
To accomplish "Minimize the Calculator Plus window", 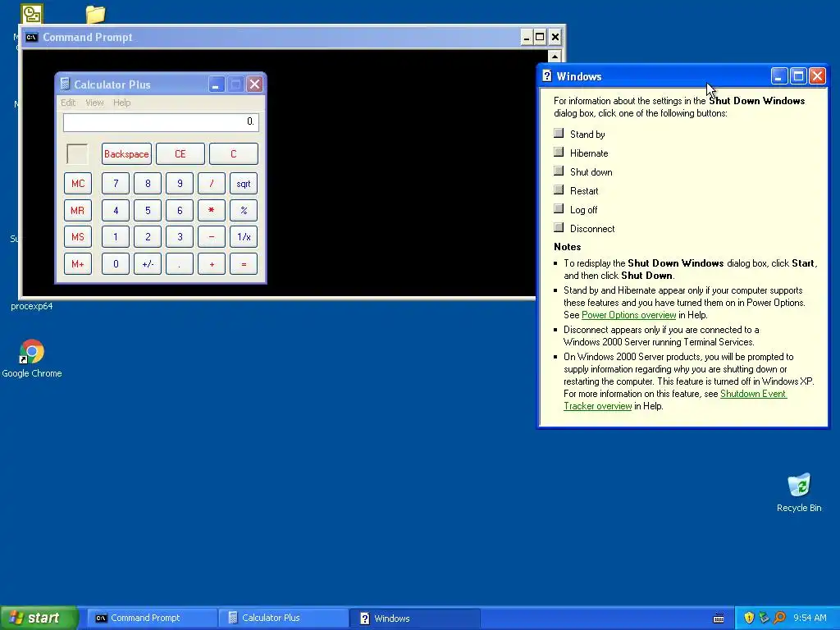I will [x=216, y=84].
